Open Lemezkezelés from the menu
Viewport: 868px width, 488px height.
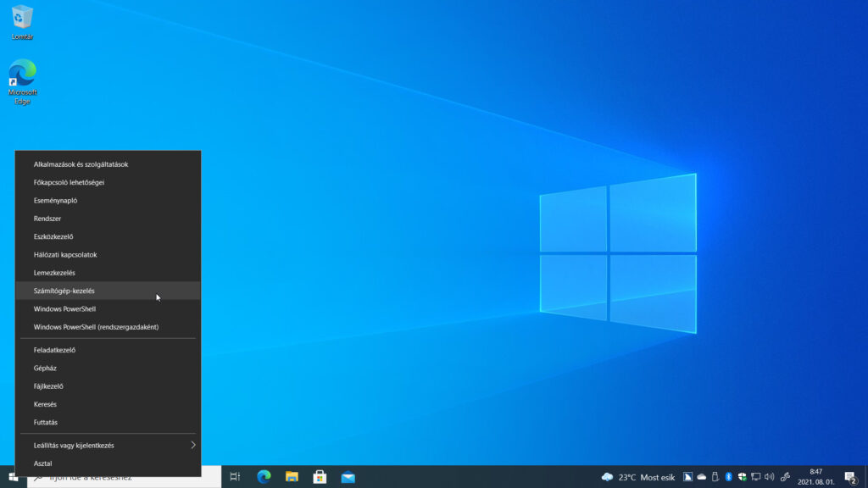108,273
